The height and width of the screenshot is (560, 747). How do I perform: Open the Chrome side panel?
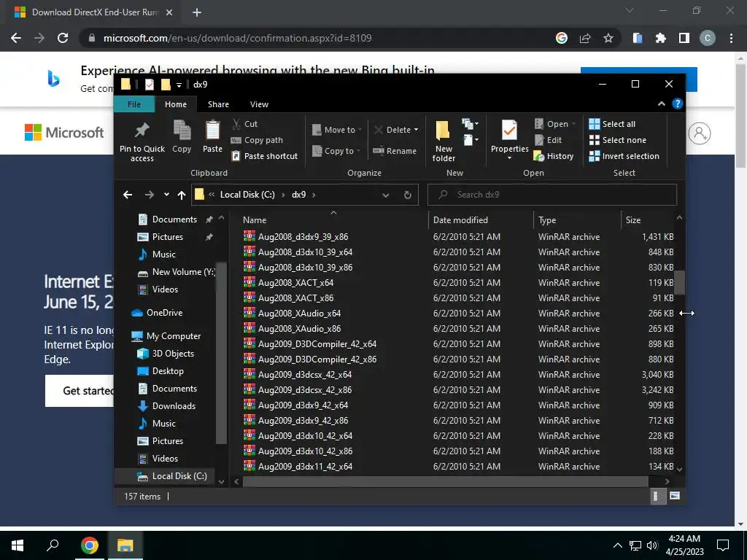point(684,38)
